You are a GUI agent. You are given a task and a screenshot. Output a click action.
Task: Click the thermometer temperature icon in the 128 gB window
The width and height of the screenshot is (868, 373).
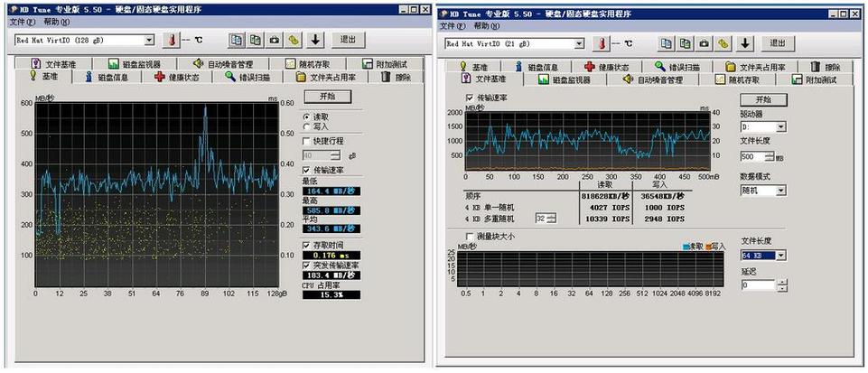tap(172, 41)
